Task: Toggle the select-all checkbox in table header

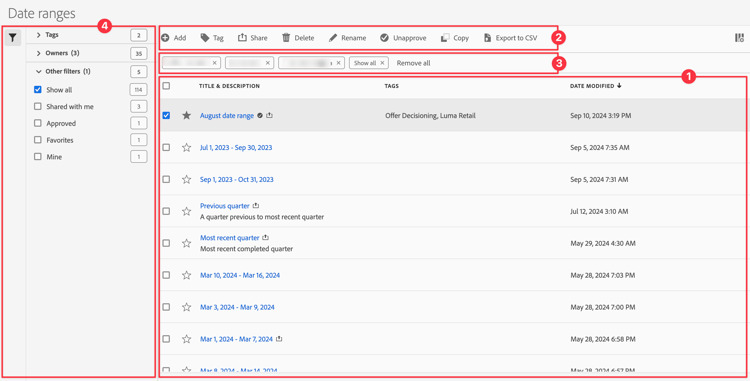Action: (x=166, y=86)
